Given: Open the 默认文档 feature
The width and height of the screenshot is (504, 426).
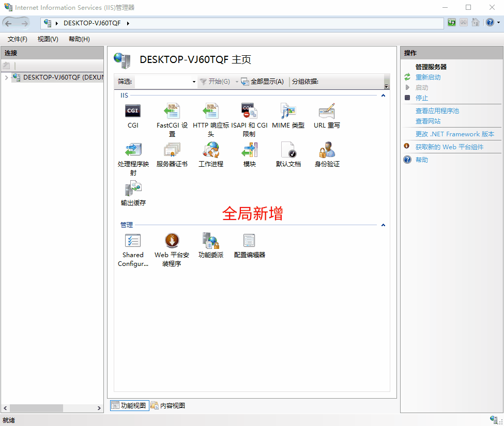Looking at the screenshot, I should (288, 150).
